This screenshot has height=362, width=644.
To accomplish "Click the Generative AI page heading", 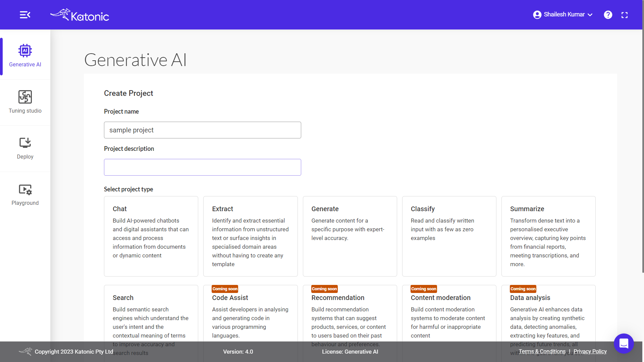I will [x=135, y=60].
